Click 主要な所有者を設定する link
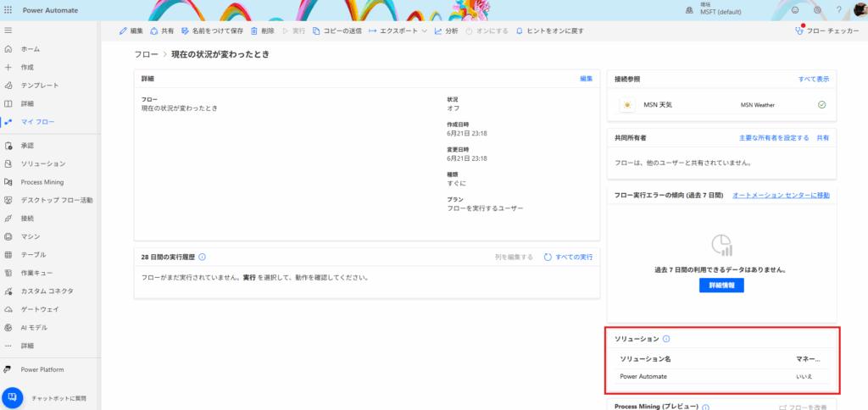The image size is (868, 410). tap(774, 138)
